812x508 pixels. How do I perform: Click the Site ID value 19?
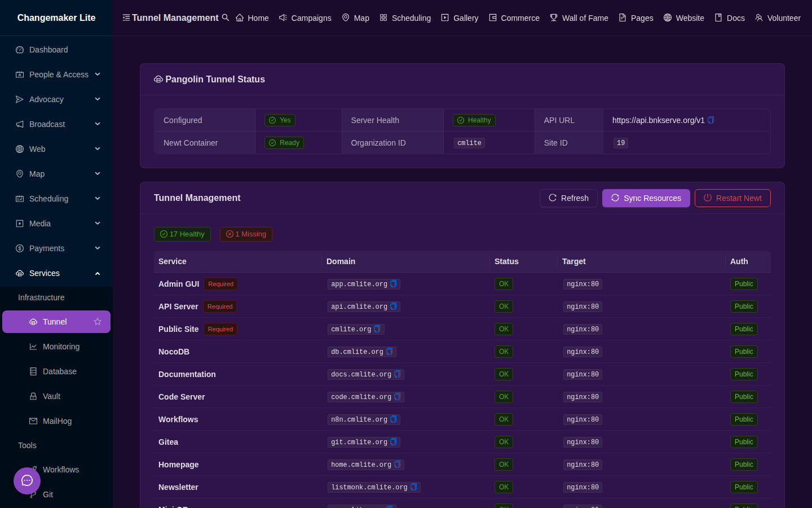[621, 143]
